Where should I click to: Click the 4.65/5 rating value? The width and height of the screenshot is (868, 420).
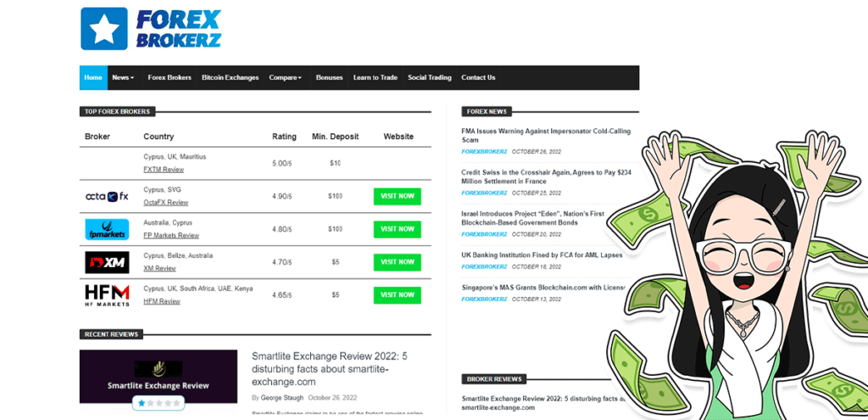click(x=282, y=295)
